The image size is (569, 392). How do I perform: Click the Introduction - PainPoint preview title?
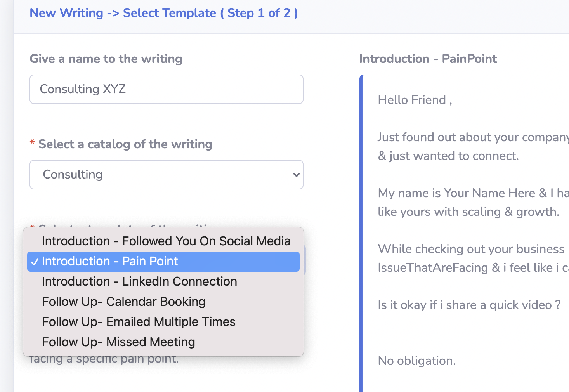[x=428, y=59]
